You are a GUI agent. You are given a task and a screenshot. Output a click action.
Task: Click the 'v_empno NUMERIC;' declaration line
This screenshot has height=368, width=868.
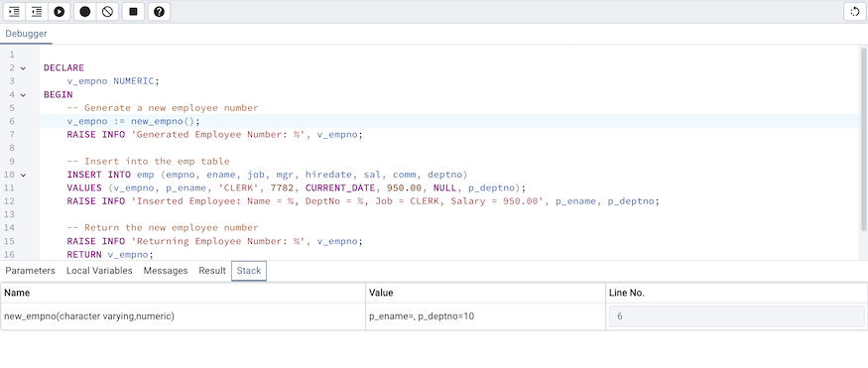pyautogui.click(x=113, y=81)
